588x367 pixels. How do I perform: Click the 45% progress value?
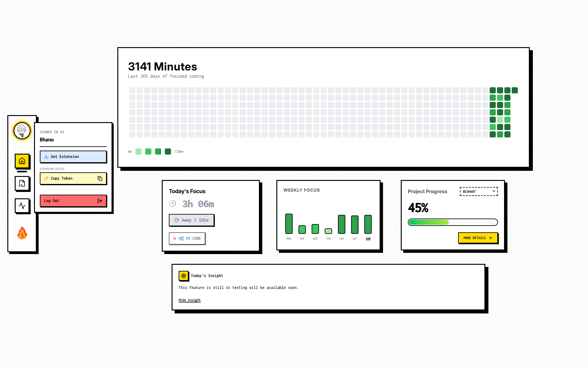point(418,208)
